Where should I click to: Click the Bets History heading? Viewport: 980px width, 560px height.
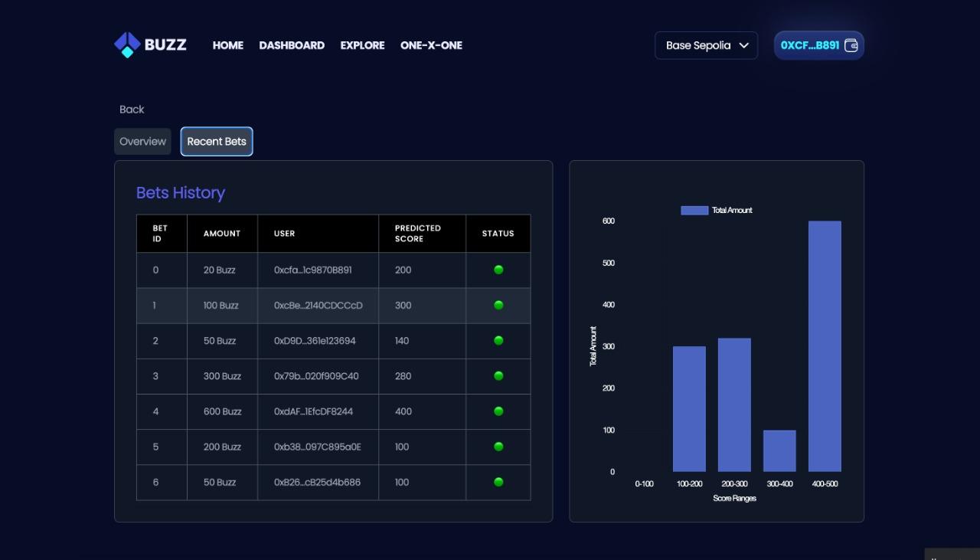point(181,193)
